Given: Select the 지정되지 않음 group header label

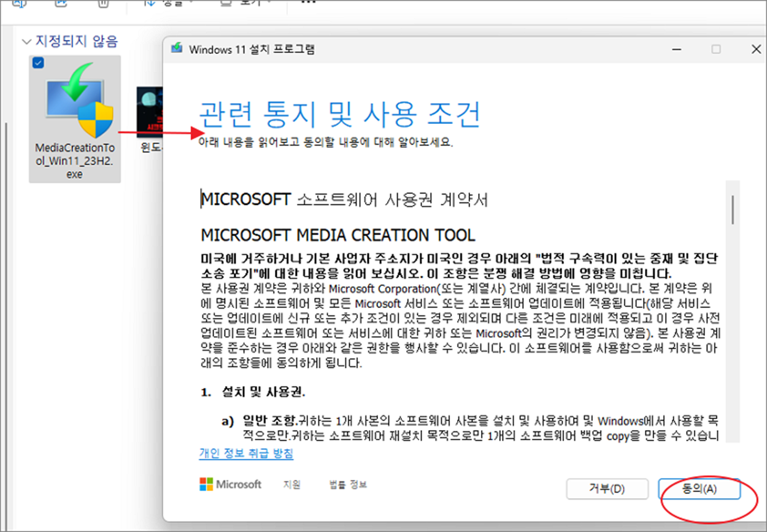Looking at the screenshot, I should 76,42.
